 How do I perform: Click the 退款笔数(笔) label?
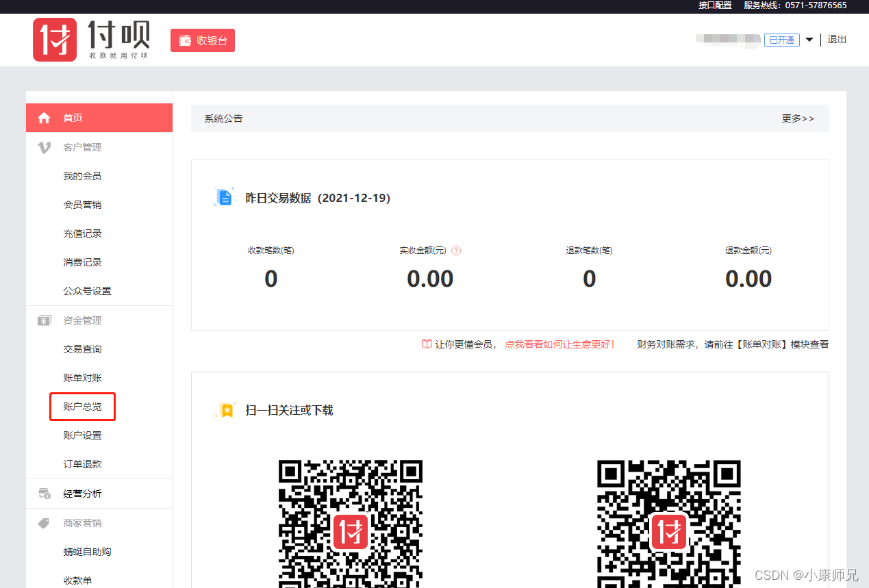[x=589, y=251]
